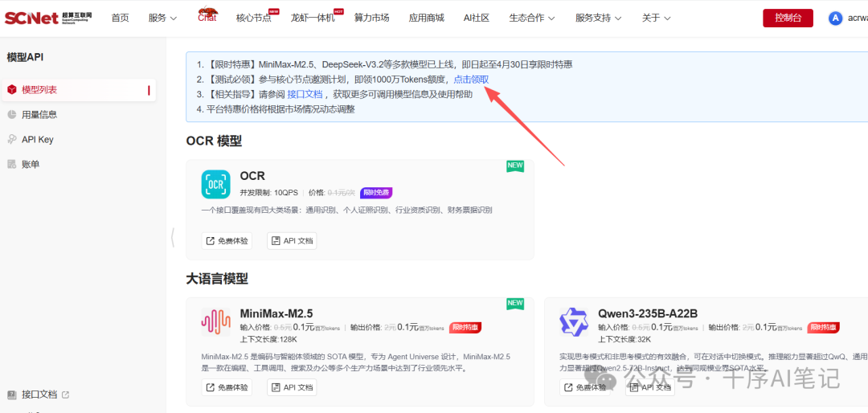Click the 并发限制: 10QPS text
Screen dimensions: 868x413
pos(268,193)
